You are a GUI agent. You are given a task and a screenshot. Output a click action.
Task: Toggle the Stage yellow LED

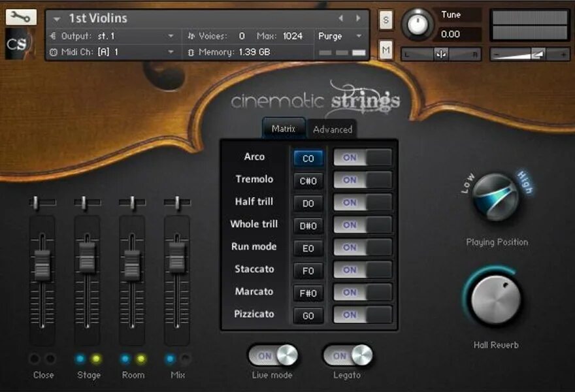[x=95, y=359]
